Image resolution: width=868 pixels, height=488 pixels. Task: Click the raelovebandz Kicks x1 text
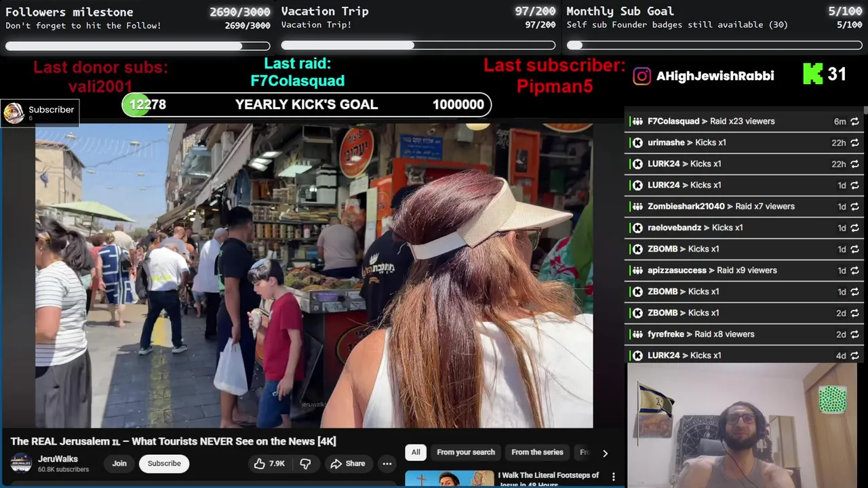click(x=695, y=228)
